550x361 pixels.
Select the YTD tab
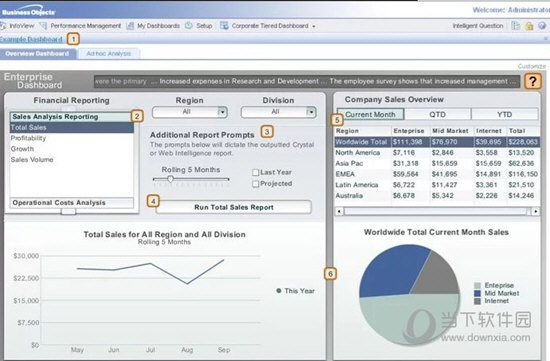tap(504, 114)
